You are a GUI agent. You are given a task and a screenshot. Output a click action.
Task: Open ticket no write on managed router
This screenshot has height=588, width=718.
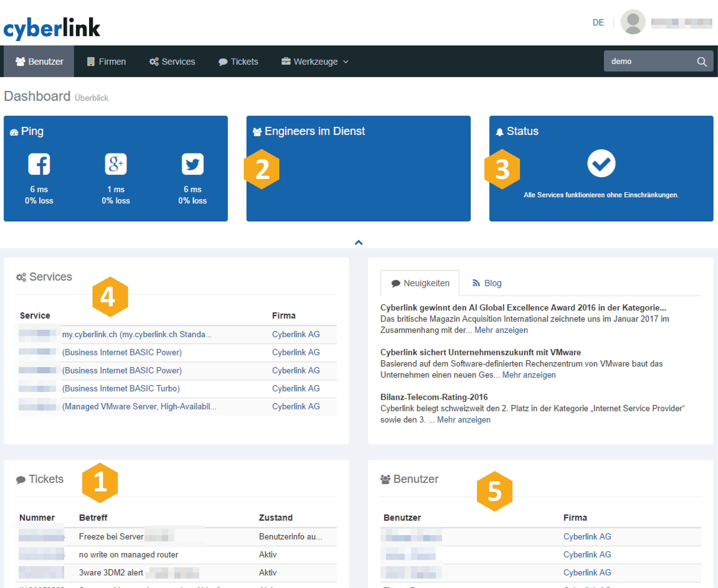129,554
